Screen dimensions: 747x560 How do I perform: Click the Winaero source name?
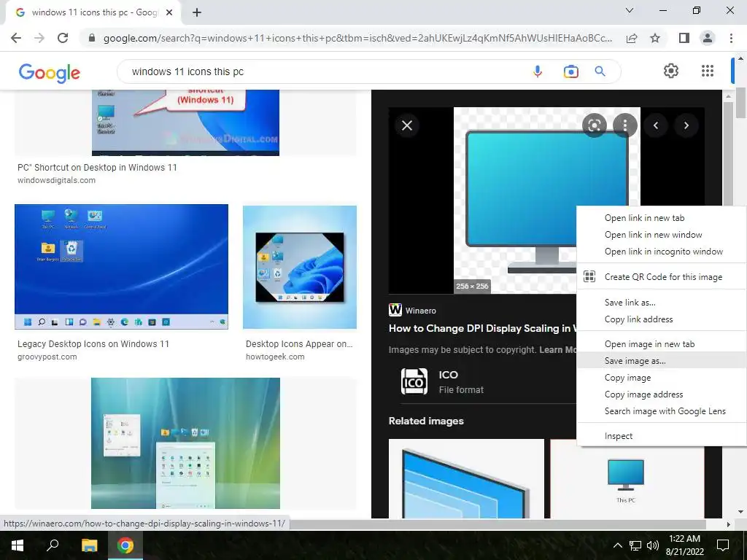pyautogui.click(x=421, y=311)
